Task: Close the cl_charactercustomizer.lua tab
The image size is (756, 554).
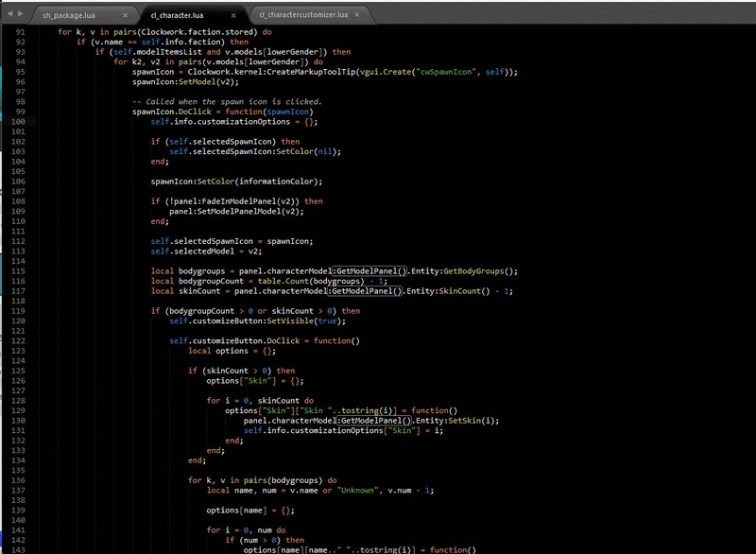Action: pos(357,15)
